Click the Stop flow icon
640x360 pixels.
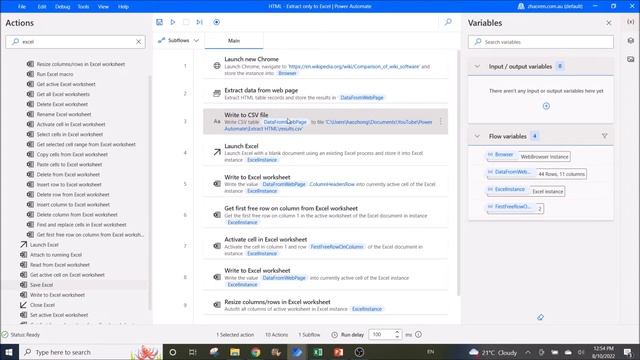(186, 22)
